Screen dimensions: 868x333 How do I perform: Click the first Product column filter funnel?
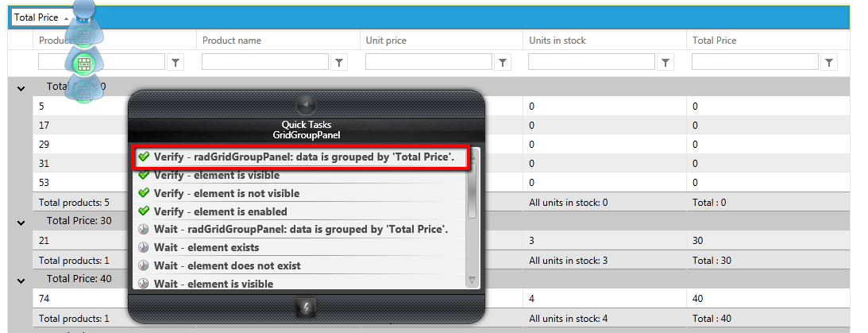point(176,62)
